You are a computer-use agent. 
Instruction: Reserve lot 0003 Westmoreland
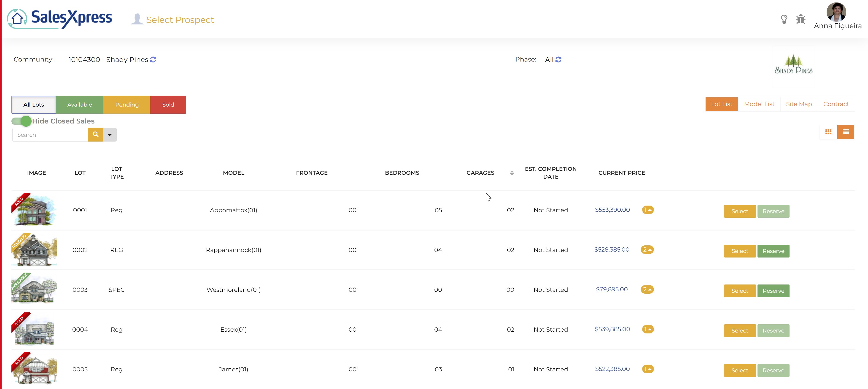[773, 291]
